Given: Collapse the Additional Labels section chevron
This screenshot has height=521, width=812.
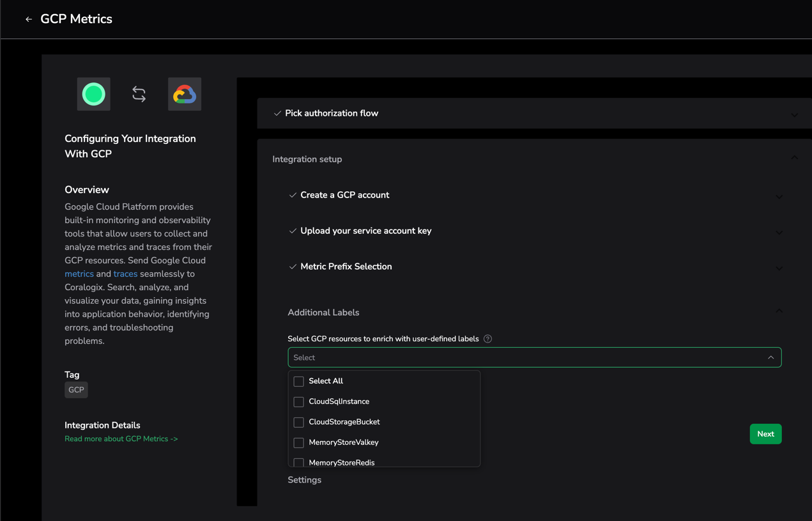Looking at the screenshot, I should (779, 311).
